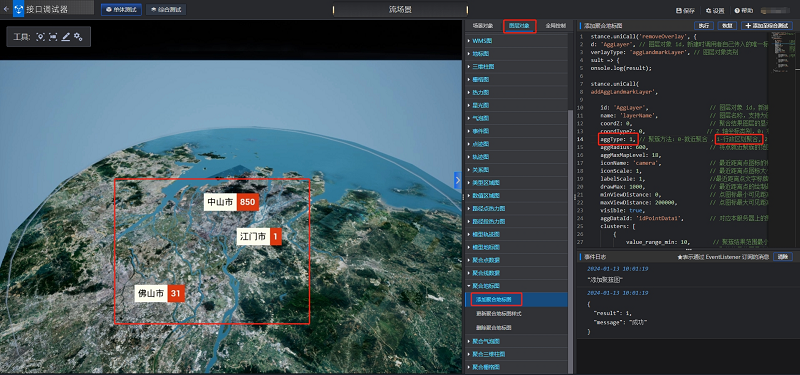Open 帮助 help in the top bar
This screenshot has height=375, width=800.
tap(744, 10)
